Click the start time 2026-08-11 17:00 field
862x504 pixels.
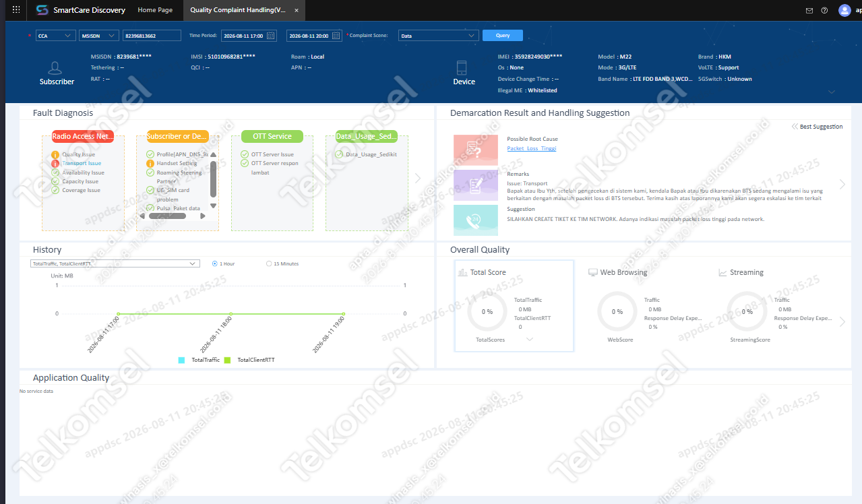pyautogui.click(x=247, y=36)
